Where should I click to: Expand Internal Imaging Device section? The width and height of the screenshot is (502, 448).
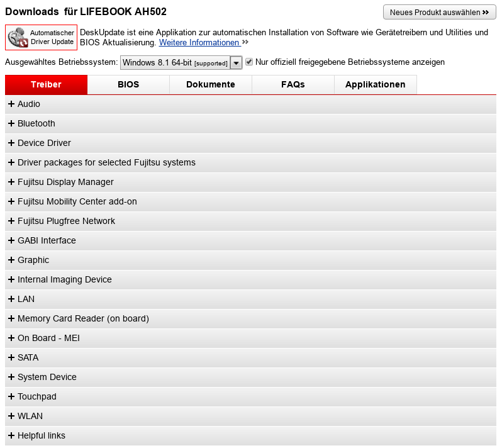tap(250, 280)
